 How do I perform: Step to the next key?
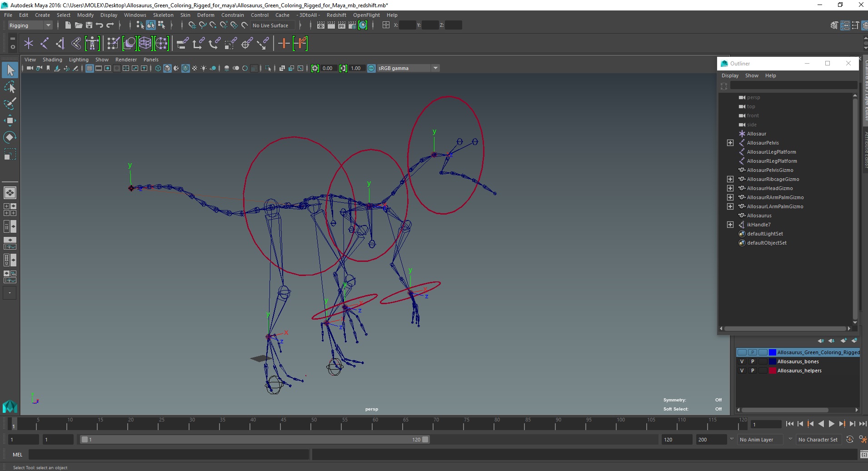(x=842, y=424)
